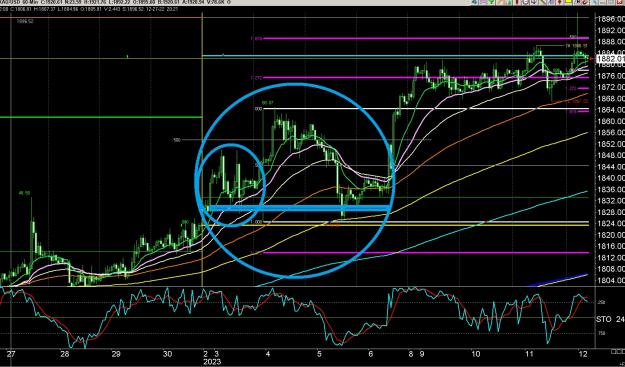Click the 1860.00 price axis label
The image size is (625, 367).
pyautogui.click(x=610, y=121)
